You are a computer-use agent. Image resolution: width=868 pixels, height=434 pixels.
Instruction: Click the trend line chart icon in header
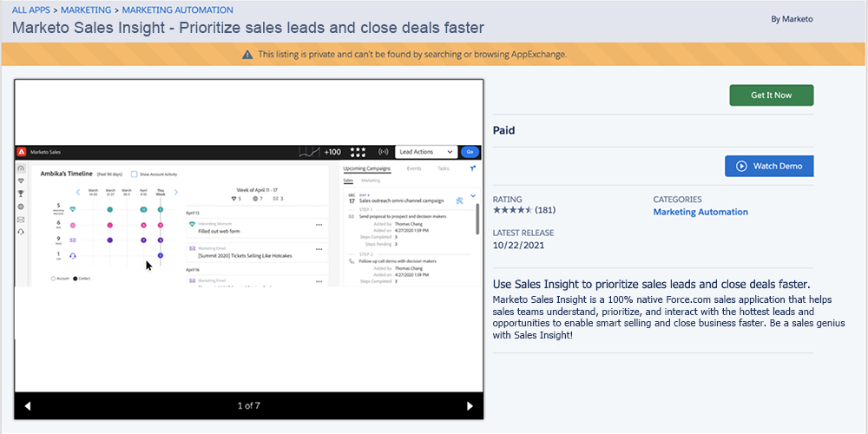310,152
